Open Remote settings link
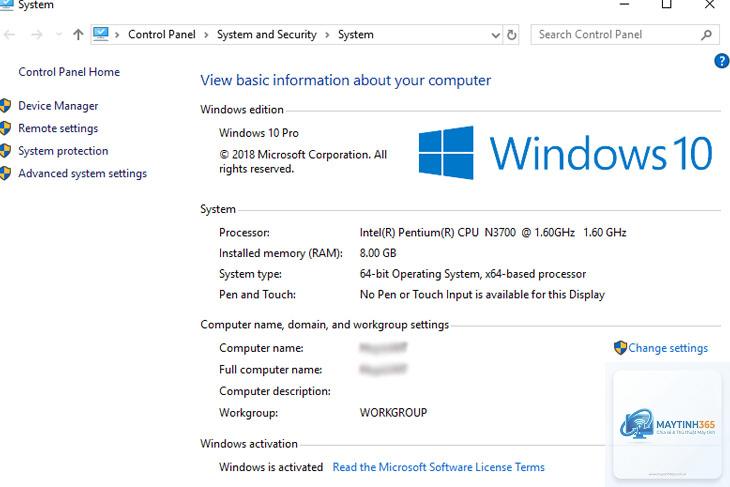Image resolution: width=730 pixels, height=487 pixels. point(58,128)
